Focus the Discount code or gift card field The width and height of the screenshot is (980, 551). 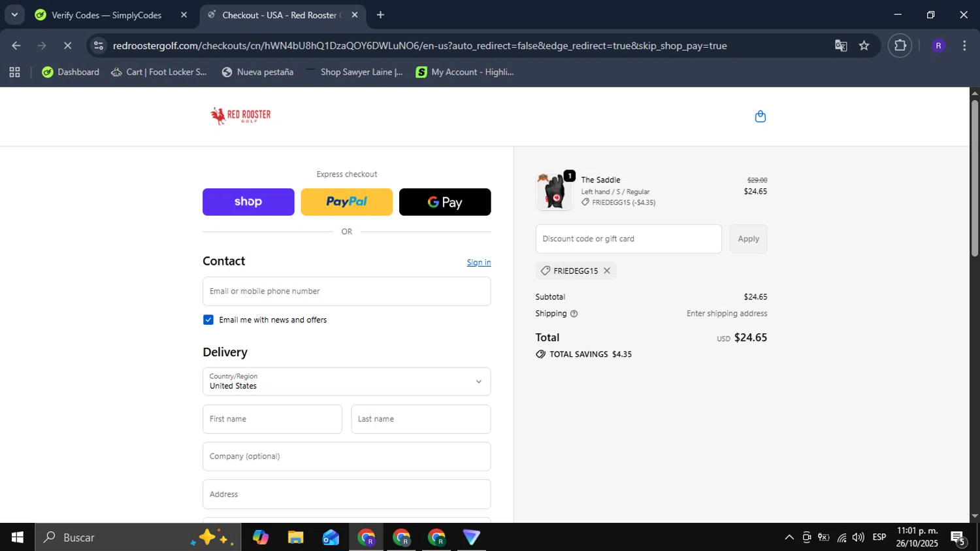point(629,239)
